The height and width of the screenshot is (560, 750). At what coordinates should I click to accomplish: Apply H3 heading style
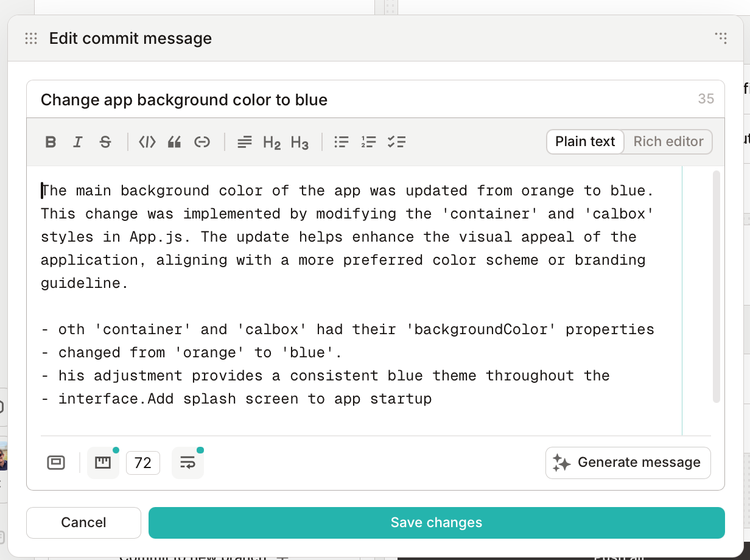point(300,142)
